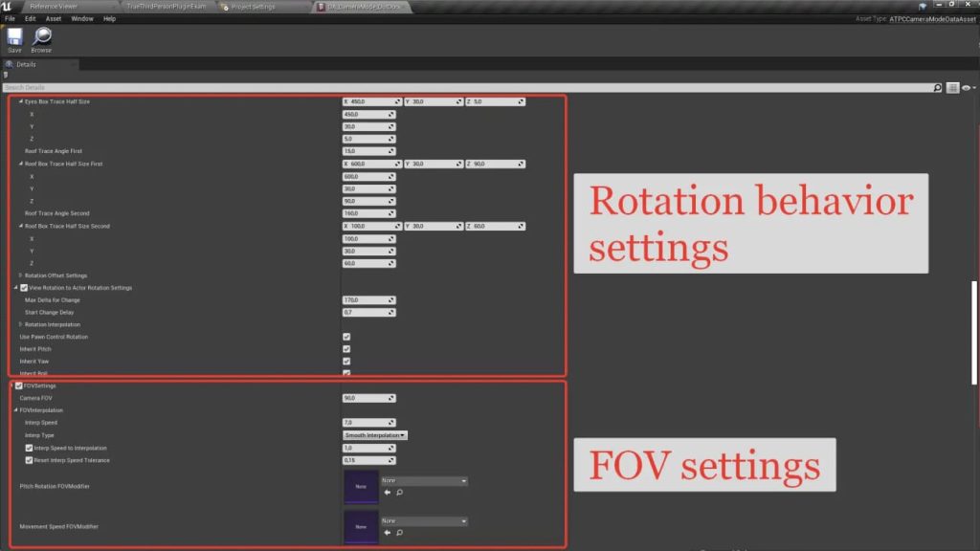Switch to TrueThirdPersonPluginExam tab
Screen dimensions: 980x551
[x=167, y=7]
